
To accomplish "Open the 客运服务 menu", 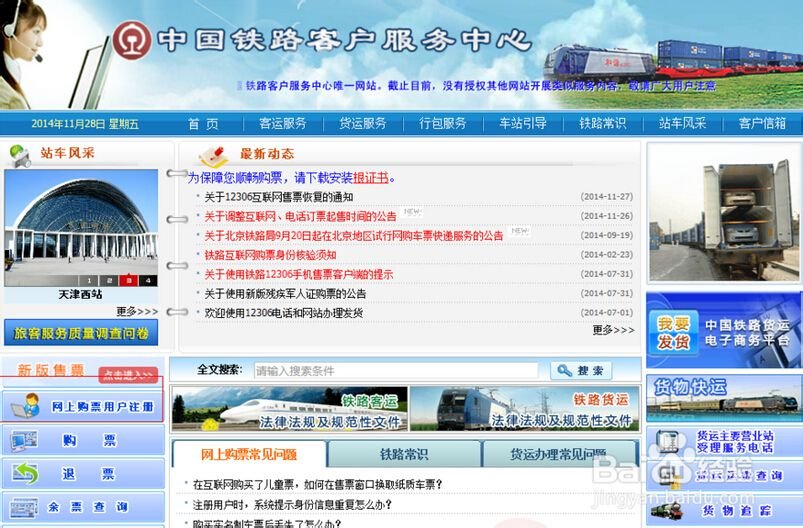I will click(283, 123).
